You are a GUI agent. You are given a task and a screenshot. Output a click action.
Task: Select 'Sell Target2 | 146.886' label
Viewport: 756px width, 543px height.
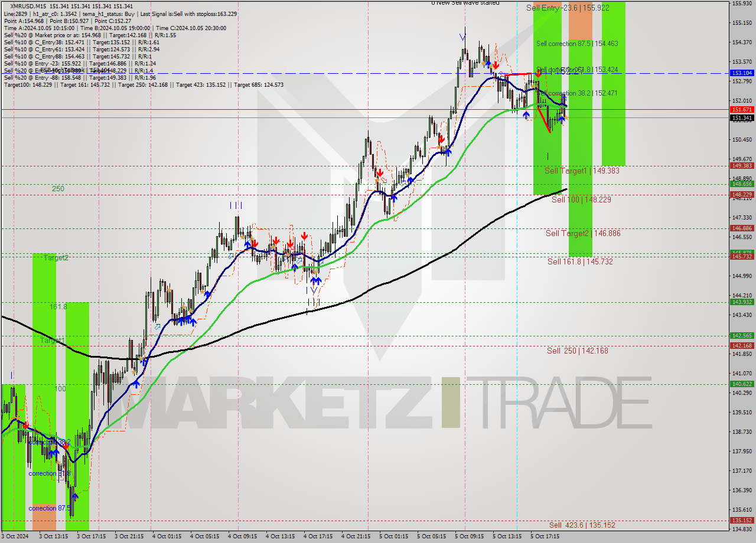click(x=583, y=233)
